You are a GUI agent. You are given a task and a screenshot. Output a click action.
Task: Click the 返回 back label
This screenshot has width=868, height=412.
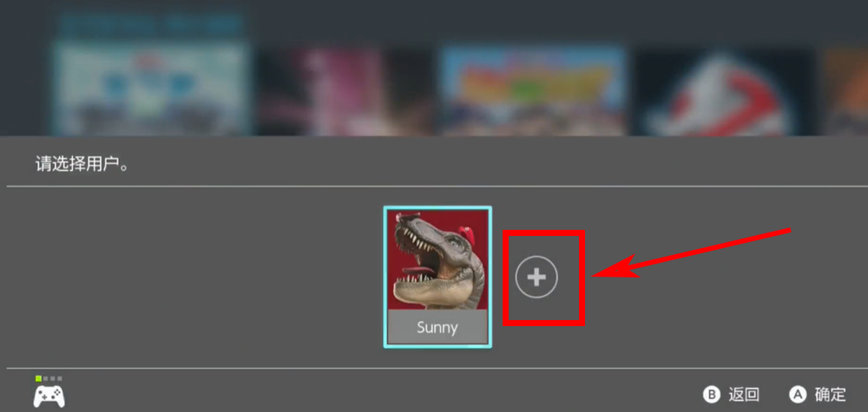[x=744, y=395]
